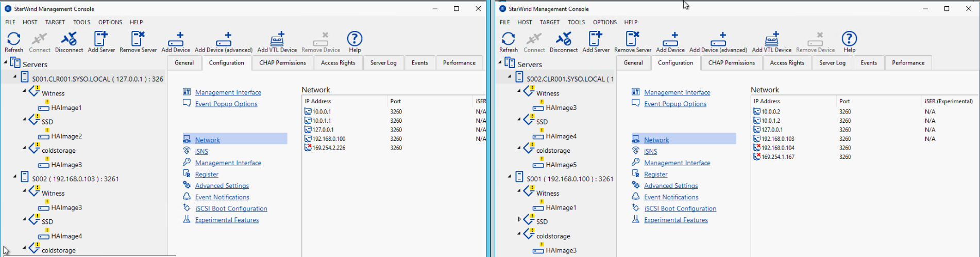Click Refresh icon in left console window
The height and width of the screenshot is (257, 980).
point(14,42)
